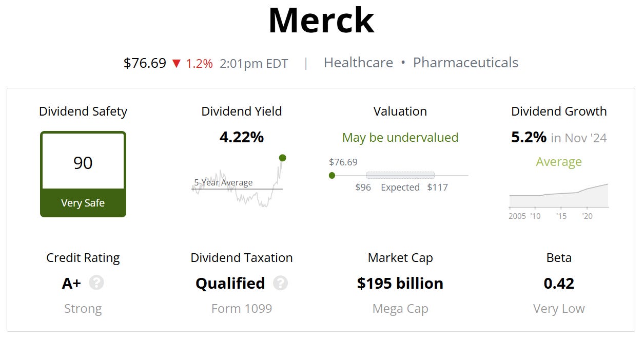Click the red down arrow price change indicator
This screenshot has height=337, width=644.
tap(177, 64)
